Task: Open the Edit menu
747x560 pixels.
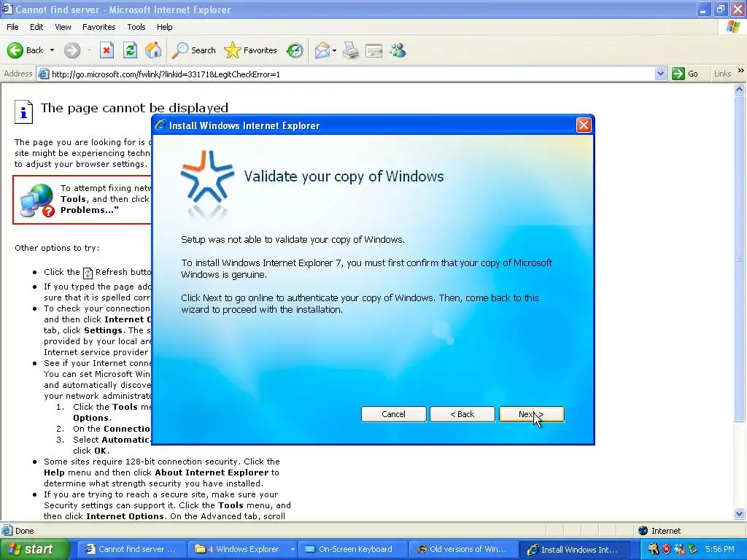Action: click(x=36, y=27)
